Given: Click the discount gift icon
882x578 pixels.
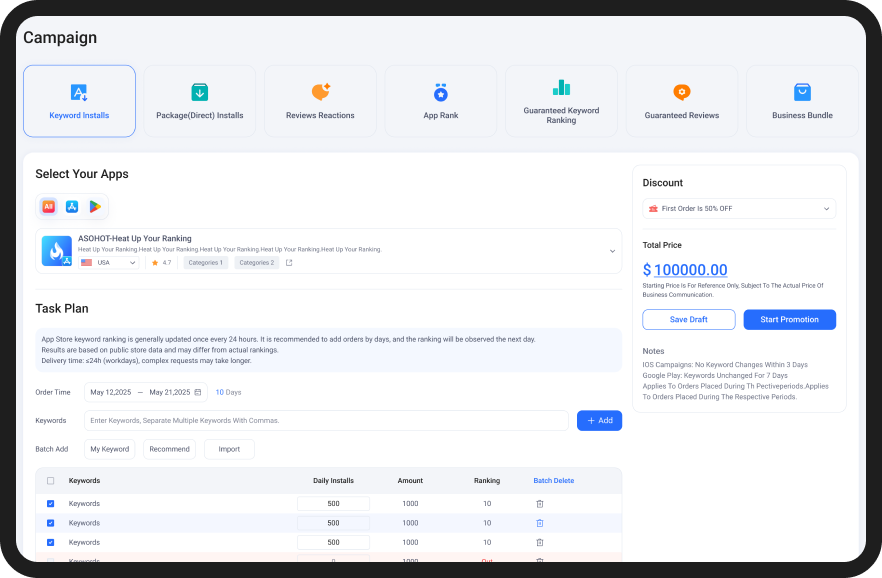Looking at the screenshot, I should coord(653,209).
